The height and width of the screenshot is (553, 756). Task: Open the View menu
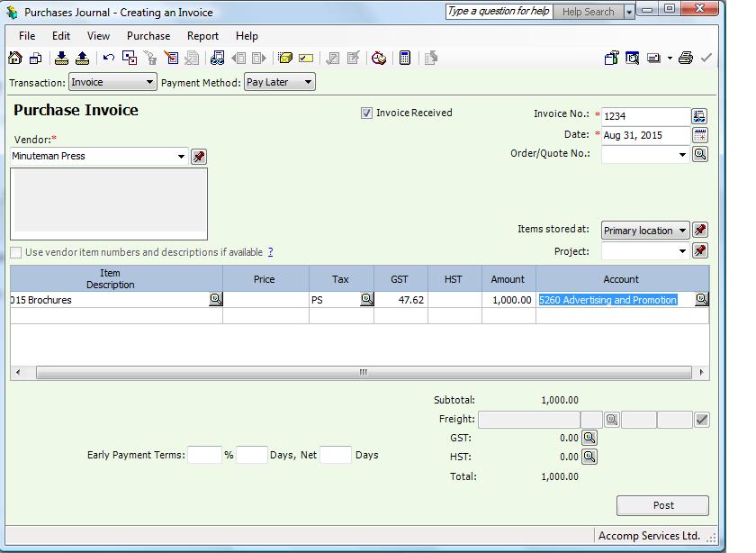click(x=98, y=36)
